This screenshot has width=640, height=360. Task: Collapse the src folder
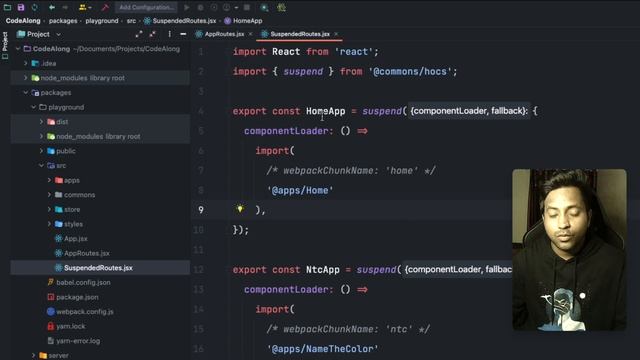coord(41,166)
